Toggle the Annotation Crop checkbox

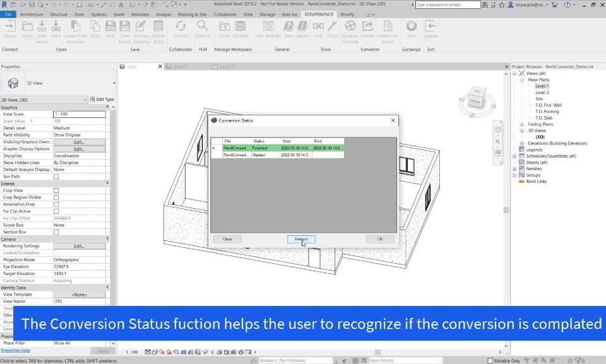(x=56, y=204)
